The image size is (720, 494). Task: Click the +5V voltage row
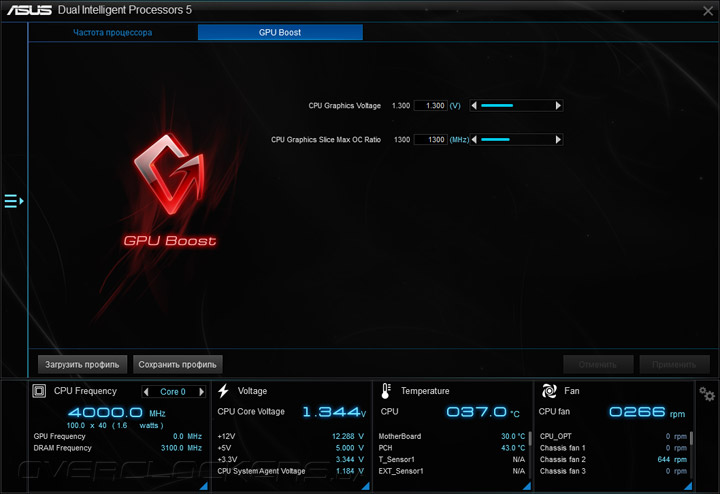(291, 448)
